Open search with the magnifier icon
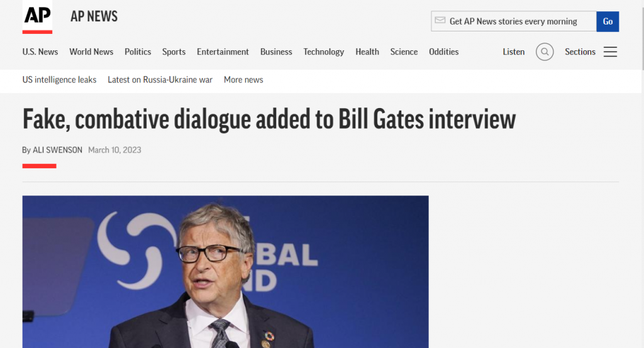This screenshot has height=348, width=644. (545, 52)
